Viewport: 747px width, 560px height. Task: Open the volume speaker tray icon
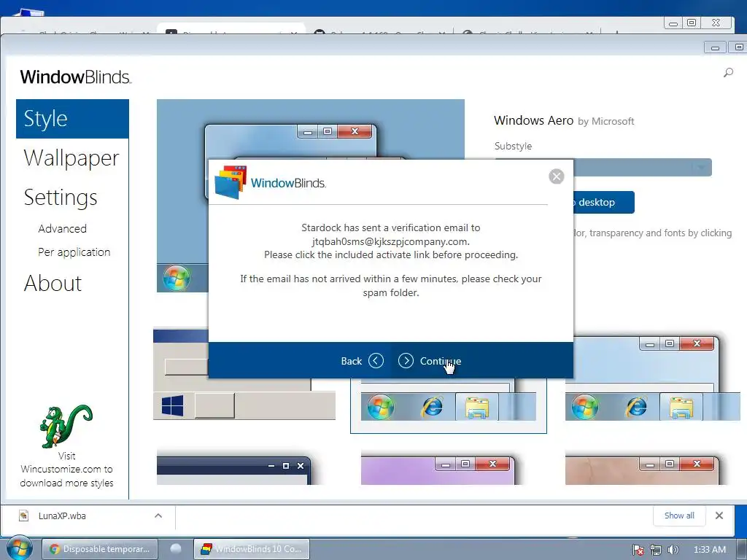click(673, 550)
